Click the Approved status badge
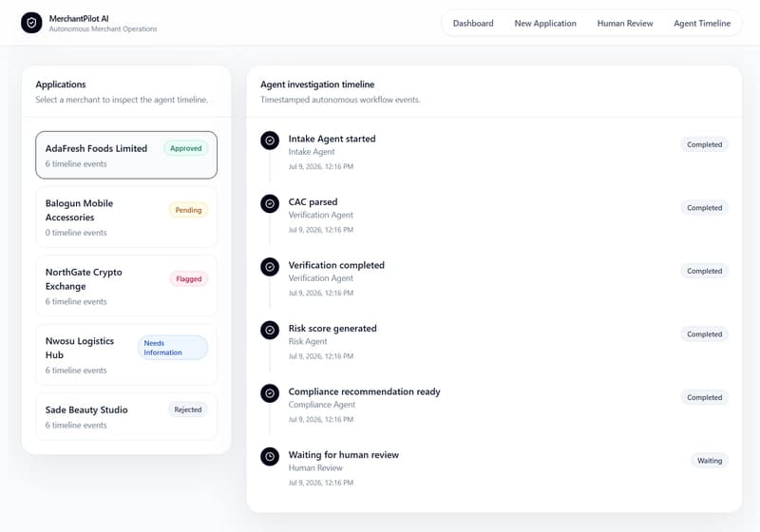 pyautogui.click(x=185, y=148)
